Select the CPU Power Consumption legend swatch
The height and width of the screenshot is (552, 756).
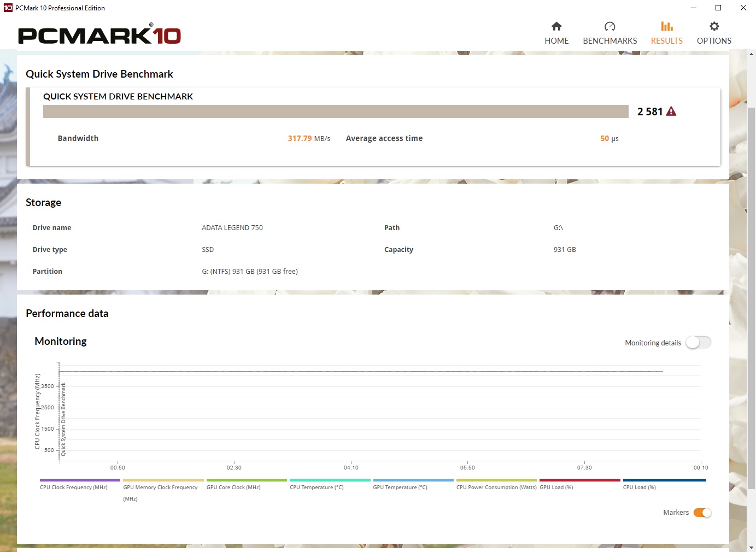(497, 480)
